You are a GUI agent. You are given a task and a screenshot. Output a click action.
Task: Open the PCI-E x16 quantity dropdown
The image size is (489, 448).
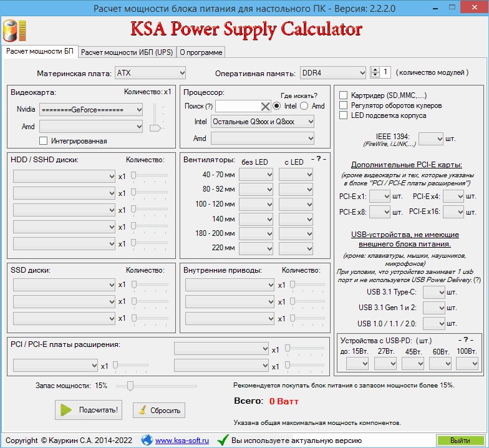pyautogui.click(x=453, y=212)
